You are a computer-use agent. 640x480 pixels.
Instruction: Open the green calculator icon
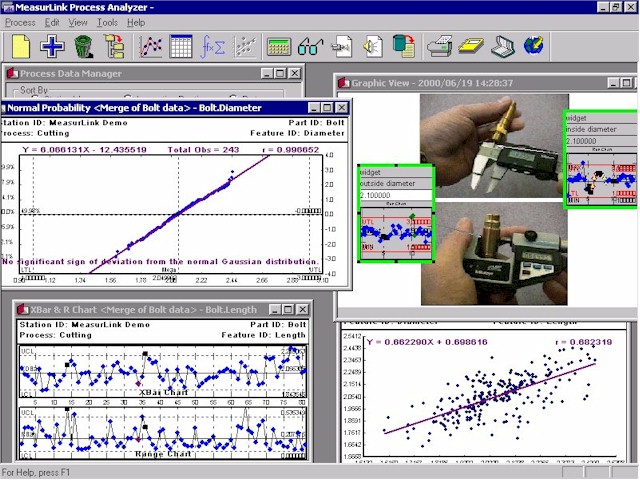click(280, 45)
